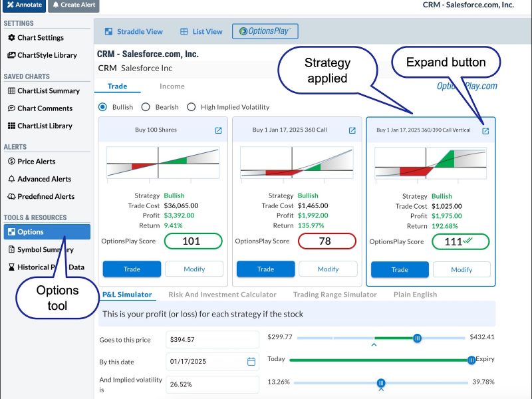Click the Predefined Alerts icon
Screen dimensions: 532x399
coord(11,196)
